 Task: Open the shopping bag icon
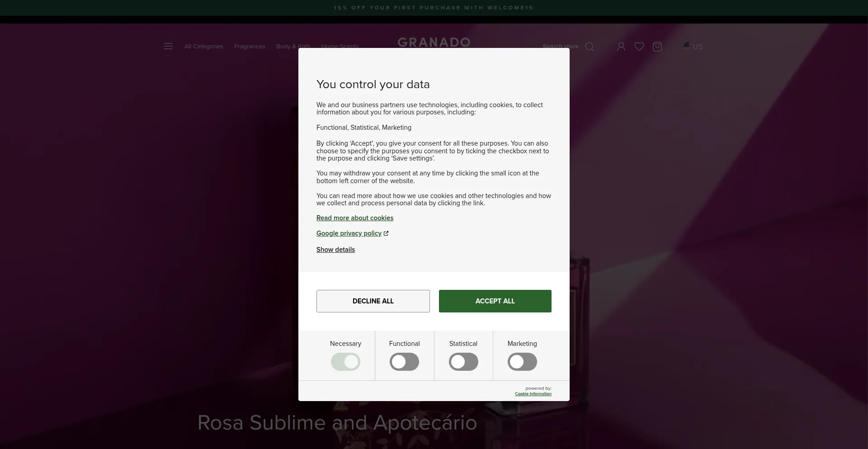pos(657,47)
